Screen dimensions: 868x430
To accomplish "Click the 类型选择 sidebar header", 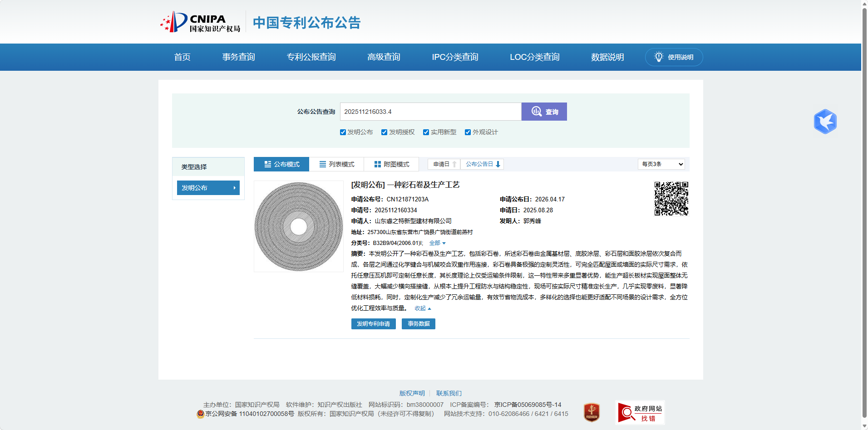I will point(208,167).
